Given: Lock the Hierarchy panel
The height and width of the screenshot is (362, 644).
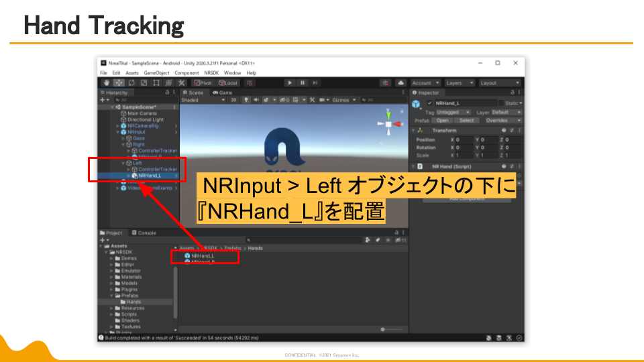Looking at the screenshot, I should 167,93.
